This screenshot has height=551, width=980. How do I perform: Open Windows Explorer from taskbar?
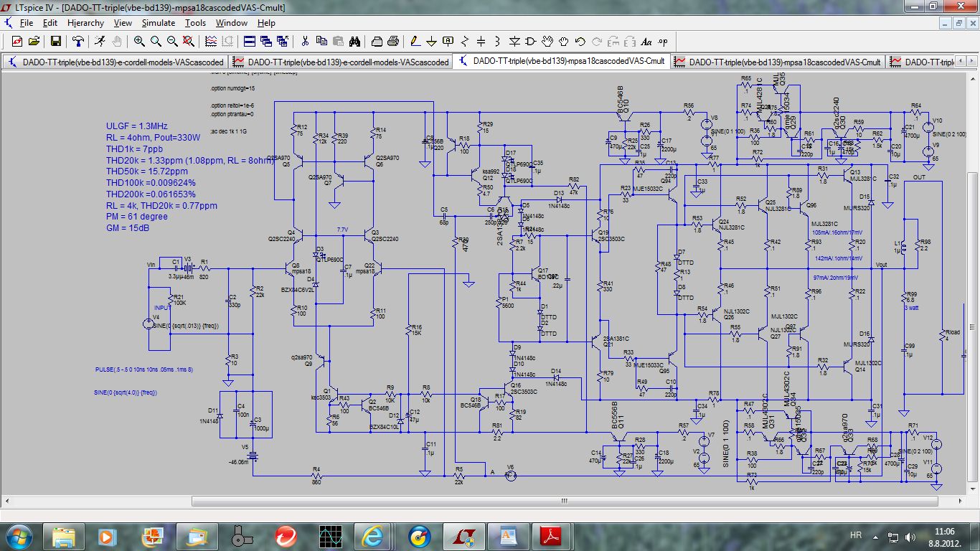(65, 535)
